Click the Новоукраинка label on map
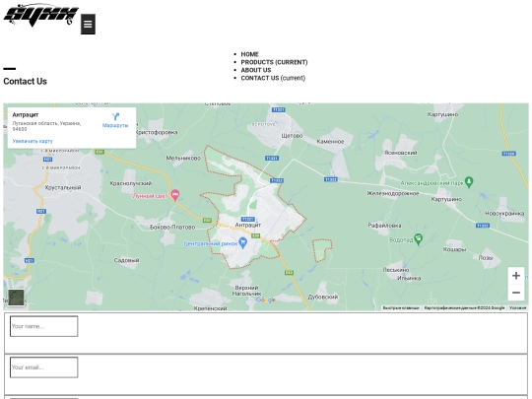Screen dimensions: 532x399 tap(504, 214)
